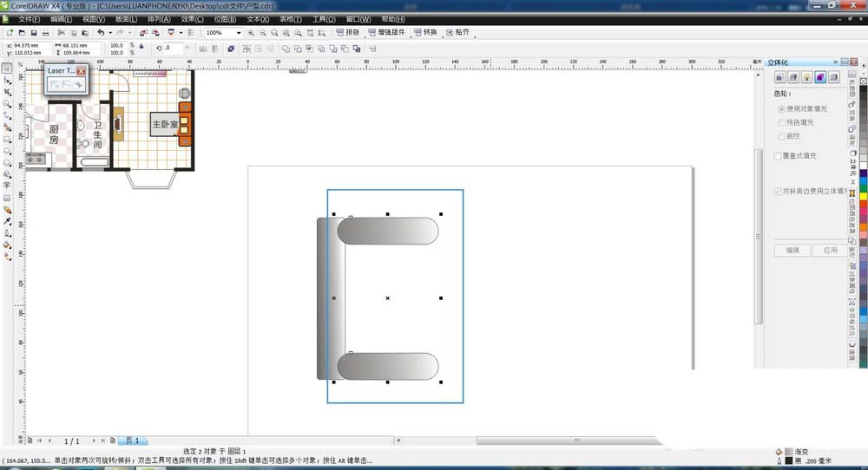Select the Ellipse tool
This screenshot has width=868, height=470.
[7, 151]
